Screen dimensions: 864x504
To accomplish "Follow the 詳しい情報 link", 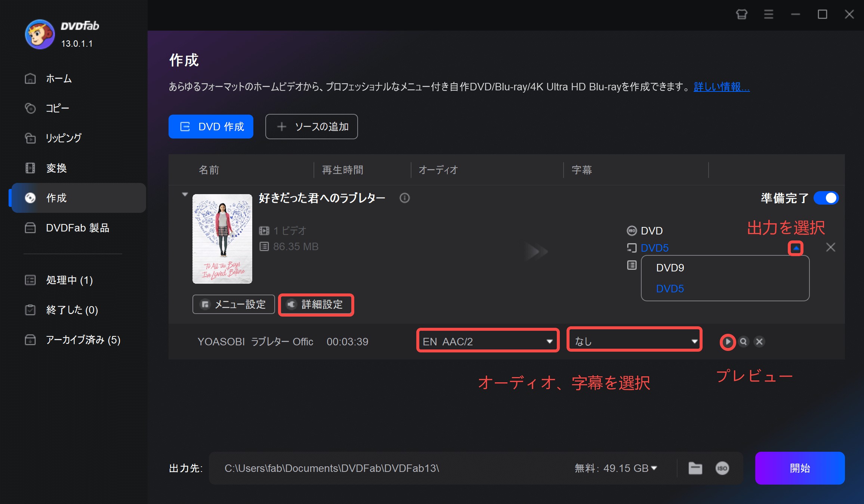I will click(722, 87).
